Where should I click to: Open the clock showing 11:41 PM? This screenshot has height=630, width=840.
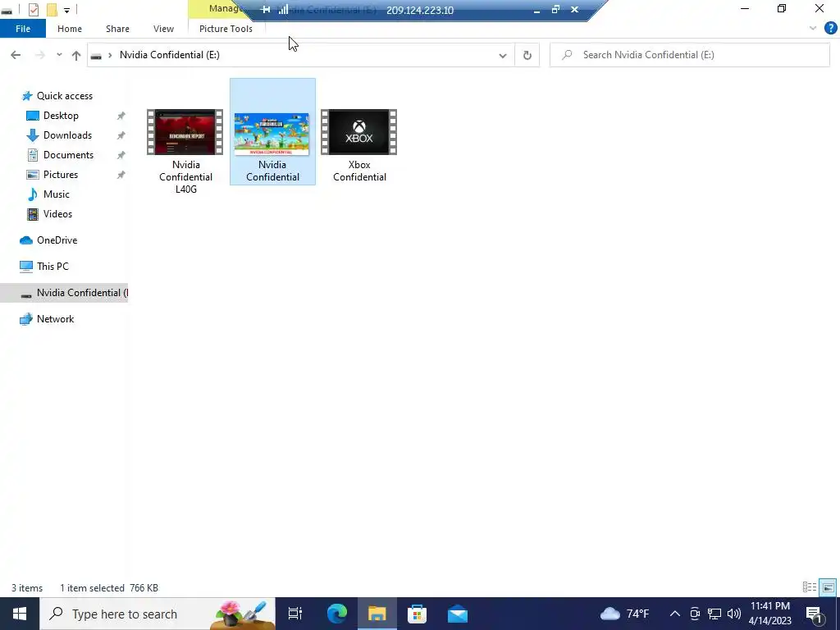pyautogui.click(x=769, y=614)
